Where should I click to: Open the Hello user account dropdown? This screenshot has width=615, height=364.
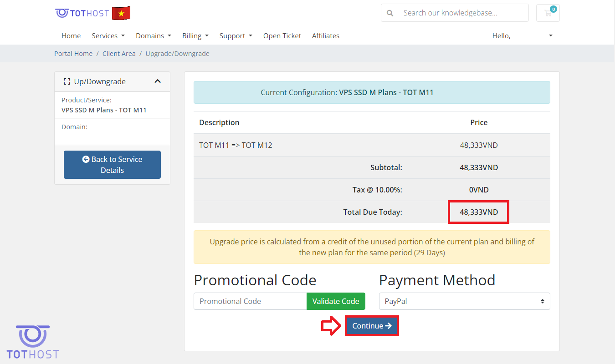click(x=522, y=36)
